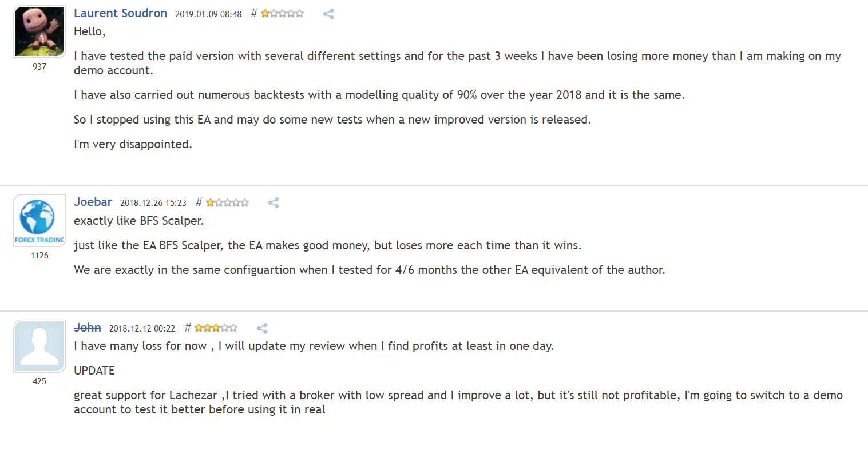Click rating number 937 under avatar

39,67
